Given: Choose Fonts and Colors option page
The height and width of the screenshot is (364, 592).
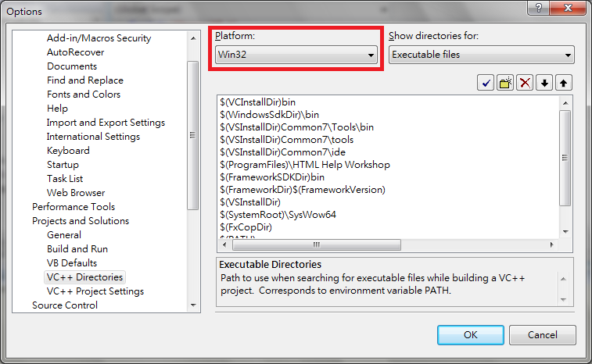Looking at the screenshot, I should [84, 95].
